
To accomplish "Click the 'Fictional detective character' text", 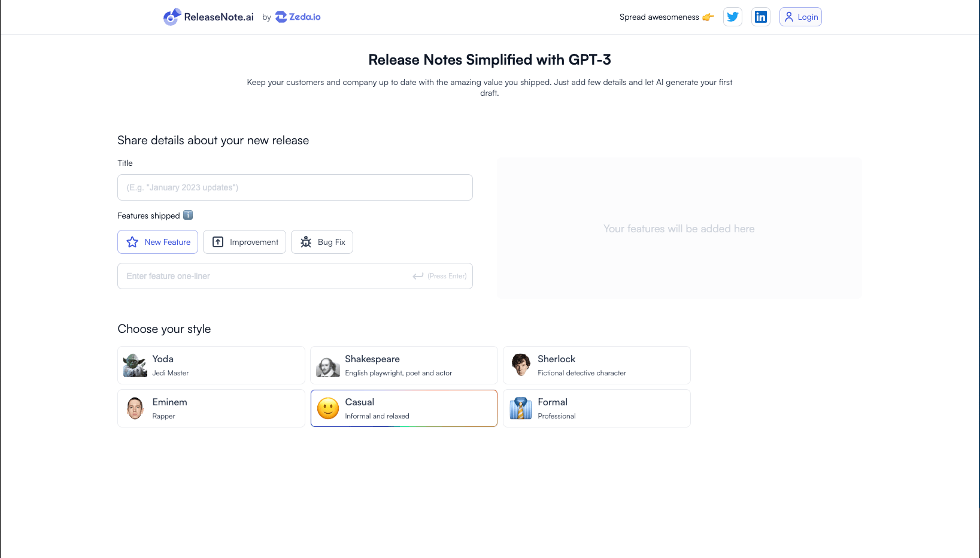I will [x=582, y=373].
